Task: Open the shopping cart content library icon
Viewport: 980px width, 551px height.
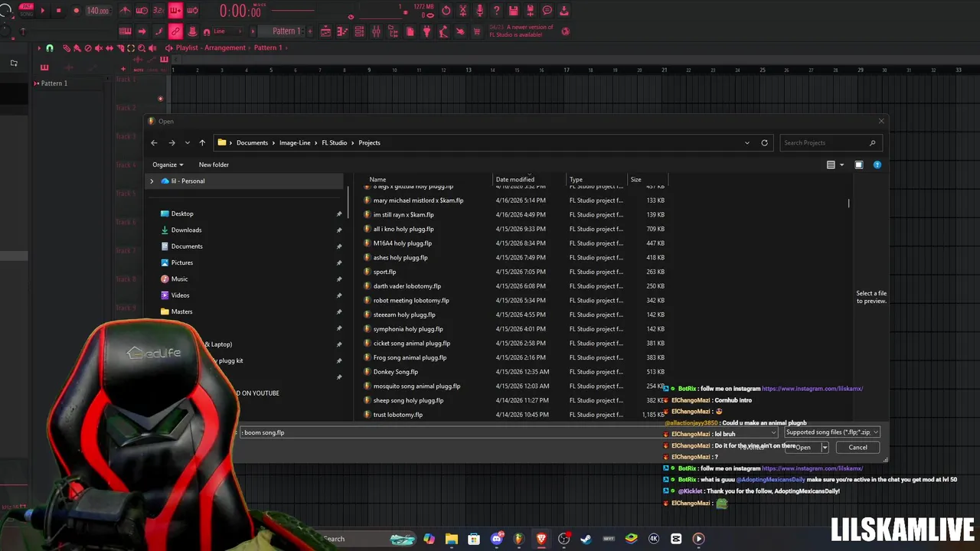Action: (476, 31)
